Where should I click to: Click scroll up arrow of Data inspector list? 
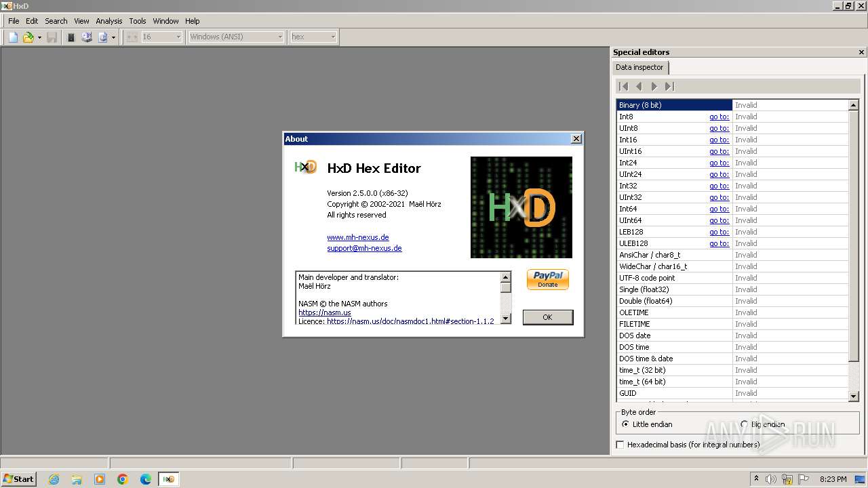point(854,105)
